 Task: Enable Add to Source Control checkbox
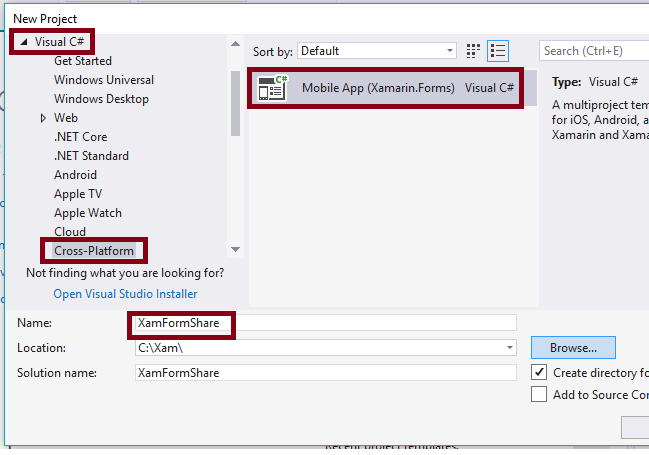539,394
